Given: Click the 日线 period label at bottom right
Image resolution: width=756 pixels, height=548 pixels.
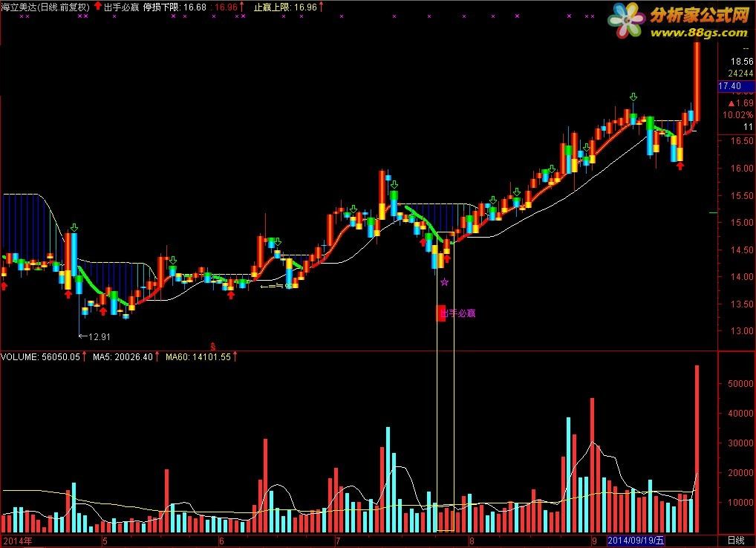Looking at the screenshot, I should click(736, 541).
